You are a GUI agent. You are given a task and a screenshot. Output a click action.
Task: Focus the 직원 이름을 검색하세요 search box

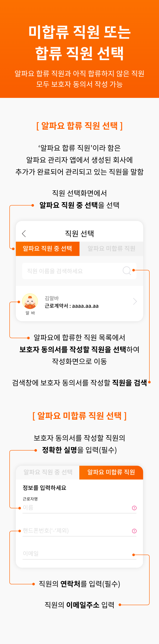click(79, 271)
